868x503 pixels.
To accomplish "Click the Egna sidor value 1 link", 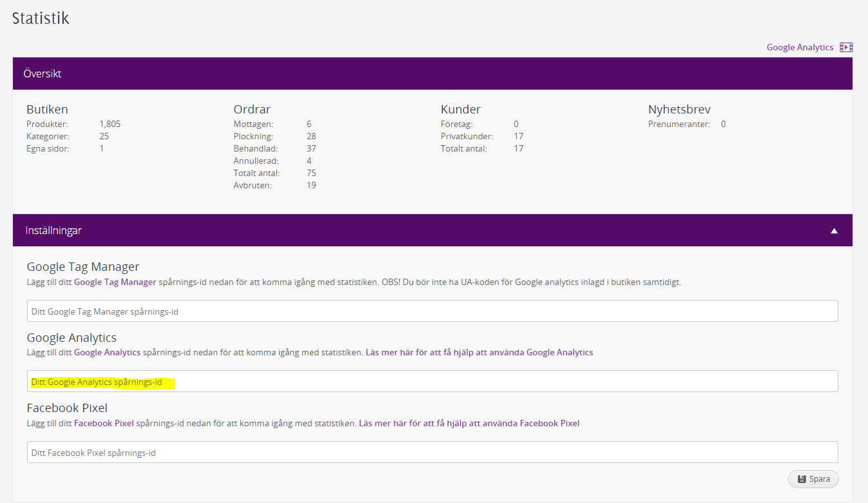I will (102, 148).
